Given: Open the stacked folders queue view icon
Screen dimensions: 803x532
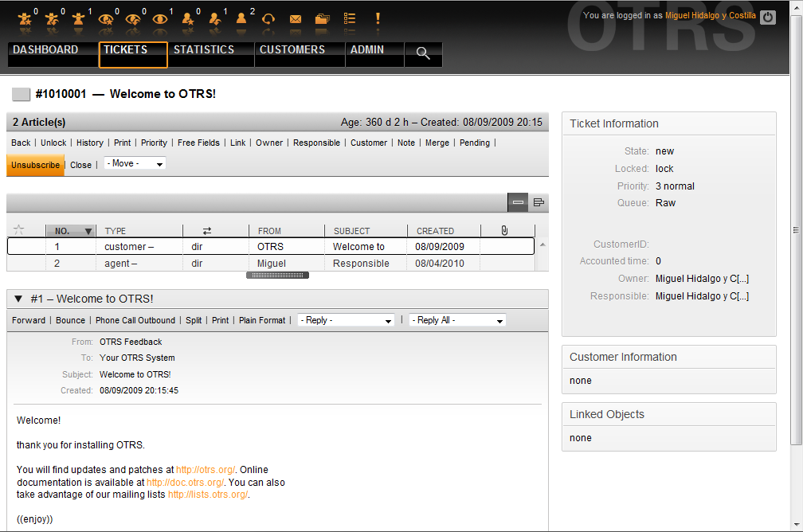Looking at the screenshot, I should [x=322, y=18].
